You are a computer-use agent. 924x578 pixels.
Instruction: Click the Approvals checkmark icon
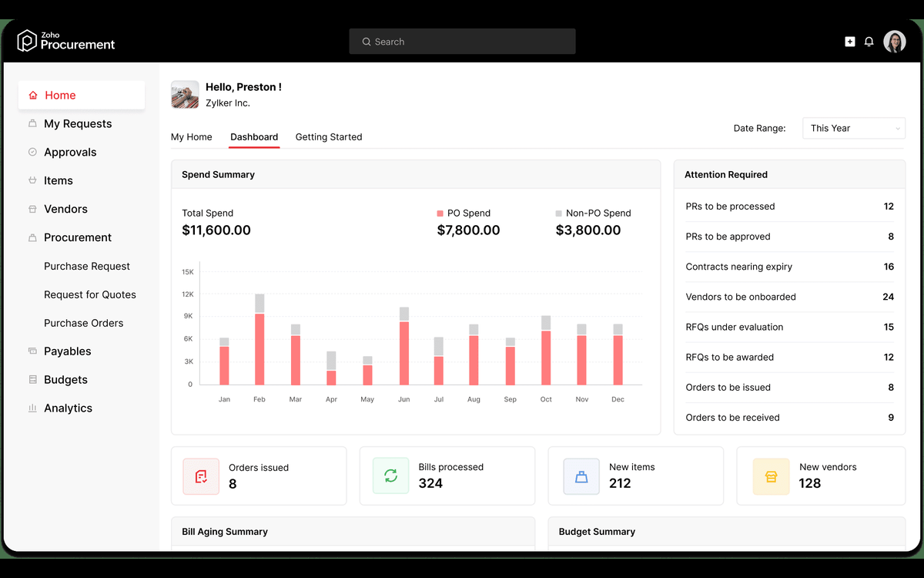click(x=32, y=152)
